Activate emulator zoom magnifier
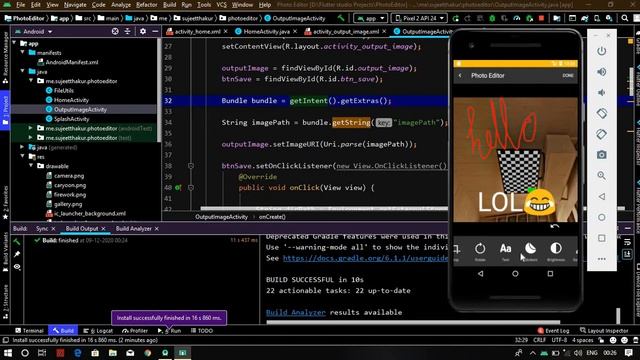Viewport: 640px width, 360px height. point(602,176)
